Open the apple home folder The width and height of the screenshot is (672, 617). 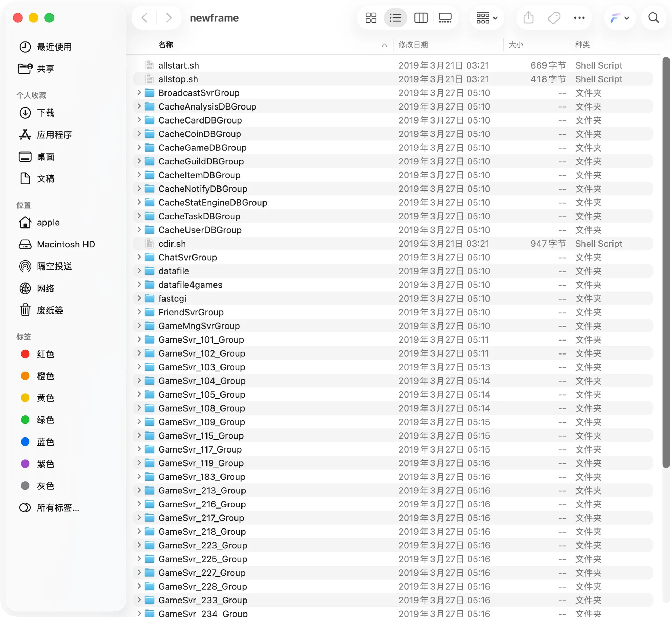[39, 223]
